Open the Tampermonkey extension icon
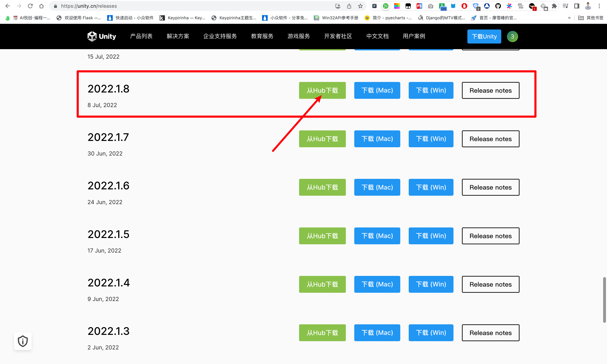Screen dimensions: 607x364 [408, 6]
